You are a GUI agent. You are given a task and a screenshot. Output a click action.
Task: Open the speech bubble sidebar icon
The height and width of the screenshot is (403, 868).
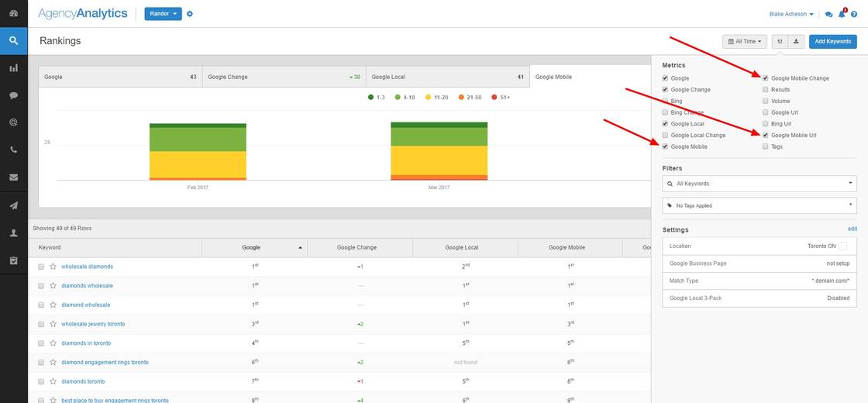[x=13, y=95]
